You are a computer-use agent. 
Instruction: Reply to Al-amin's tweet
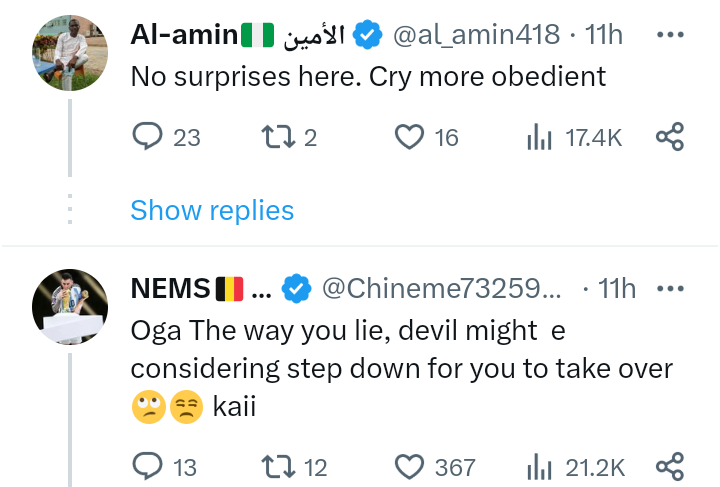pos(147,138)
